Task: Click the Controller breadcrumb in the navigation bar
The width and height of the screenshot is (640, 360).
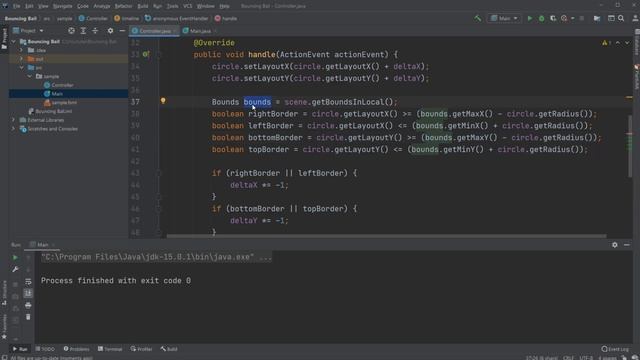Action: [93, 18]
